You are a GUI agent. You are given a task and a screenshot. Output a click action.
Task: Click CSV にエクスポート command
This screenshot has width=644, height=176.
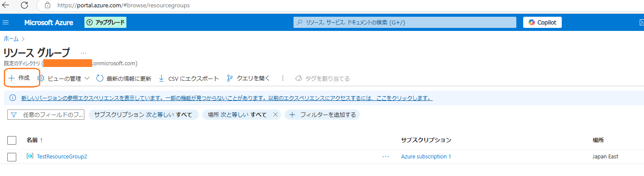[x=189, y=79]
